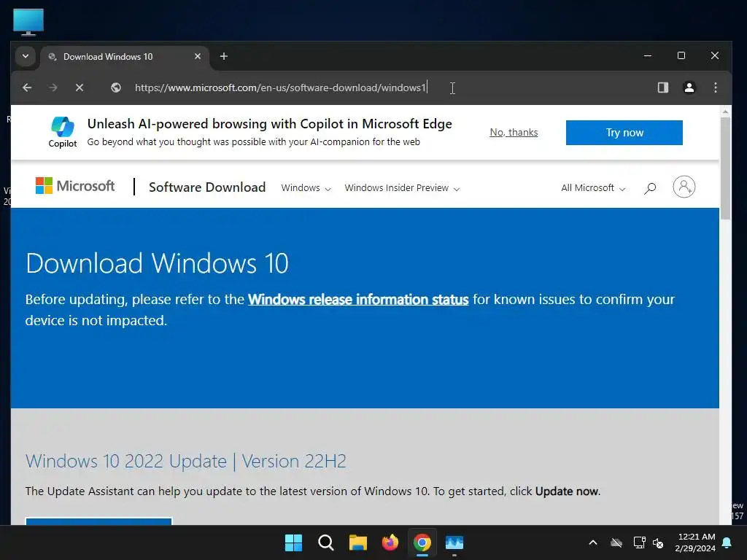
Task: Switch to Chrome in taskbar
Action: tap(422, 542)
